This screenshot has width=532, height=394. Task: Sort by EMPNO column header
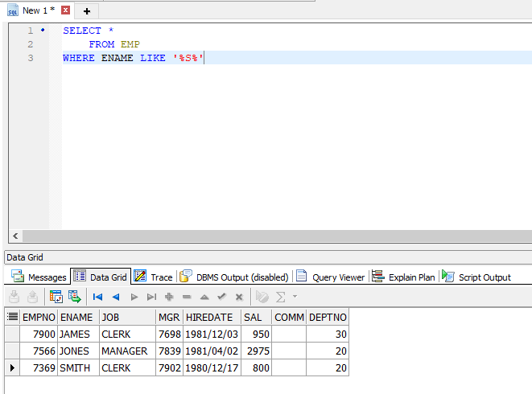39,317
